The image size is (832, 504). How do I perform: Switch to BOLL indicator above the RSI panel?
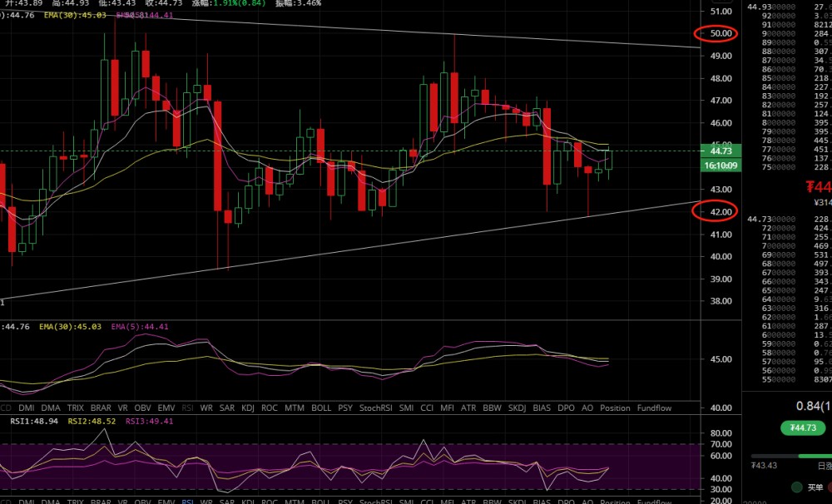click(321, 408)
